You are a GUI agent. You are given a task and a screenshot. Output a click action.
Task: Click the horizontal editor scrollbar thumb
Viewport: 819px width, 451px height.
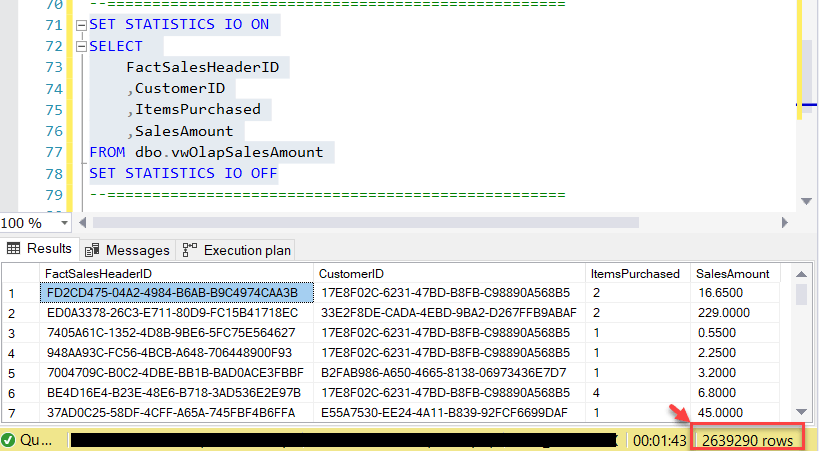point(366,223)
